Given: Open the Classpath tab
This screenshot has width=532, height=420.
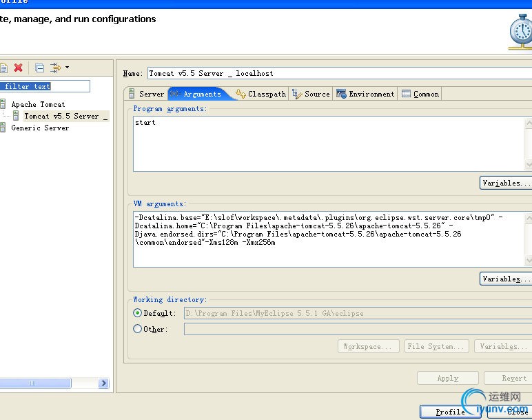Looking at the screenshot, I should [261, 94].
